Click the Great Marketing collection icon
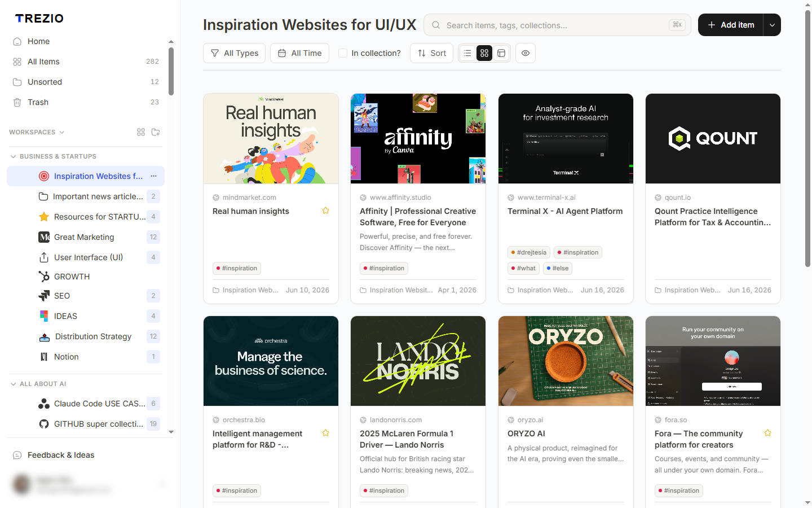812x508 pixels. pyautogui.click(x=43, y=237)
